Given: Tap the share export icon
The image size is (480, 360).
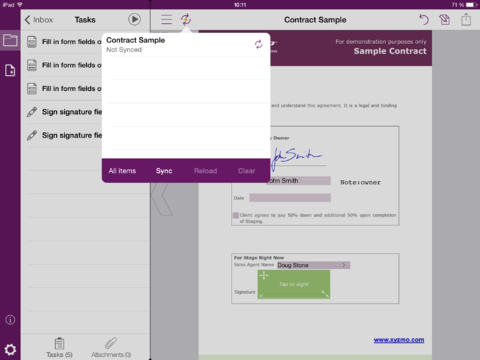Looking at the screenshot, I should (466, 19).
